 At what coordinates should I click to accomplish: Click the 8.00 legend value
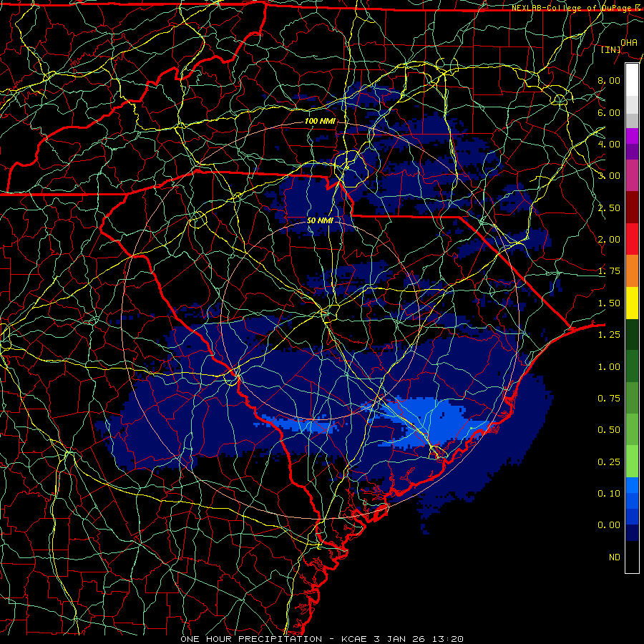coord(609,80)
